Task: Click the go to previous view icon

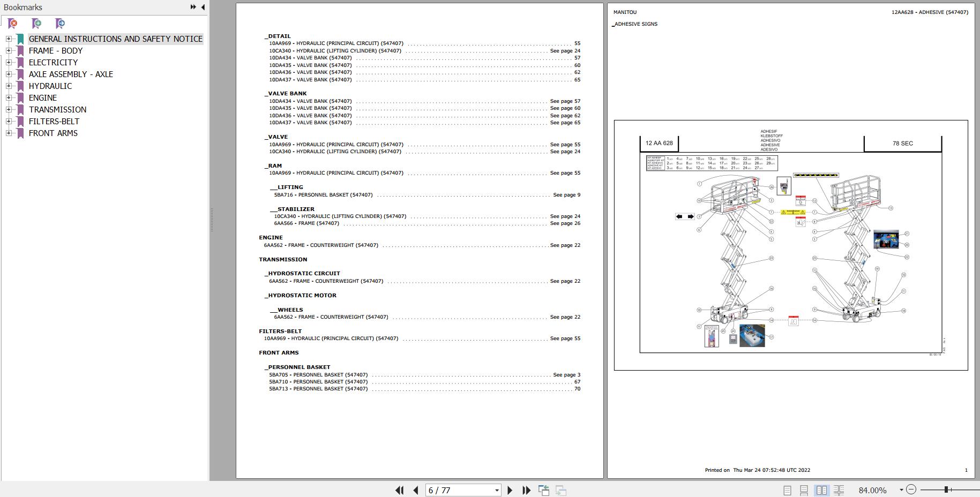Action: click(544, 490)
